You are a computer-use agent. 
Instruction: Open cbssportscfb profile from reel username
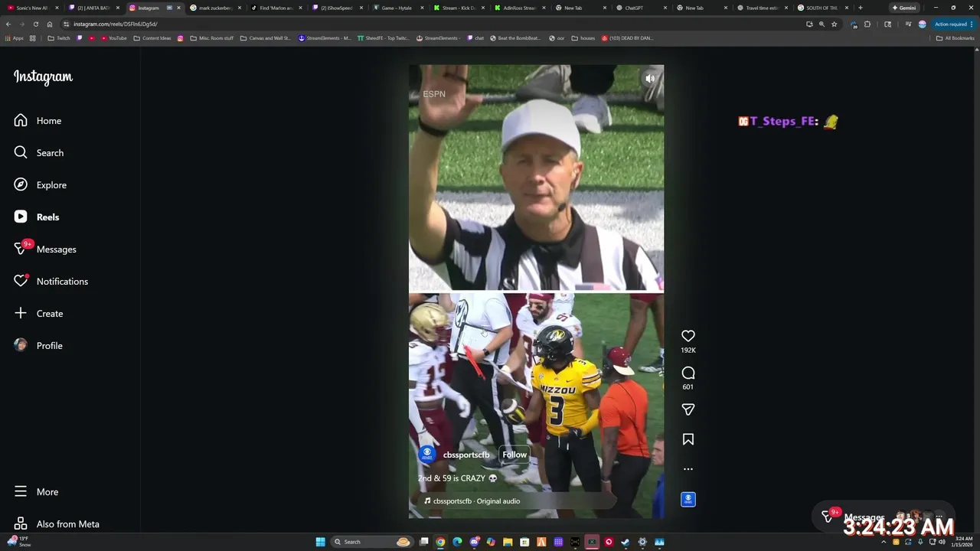[465, 455]
